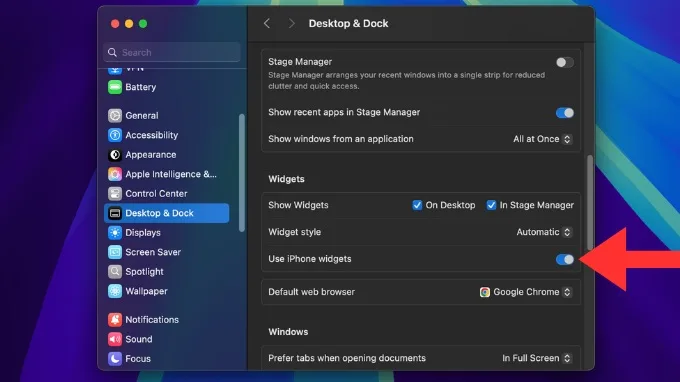Click the green zoom window button
Screen dimensions: 680x382
pyautogui.click(x=143, y=24)
